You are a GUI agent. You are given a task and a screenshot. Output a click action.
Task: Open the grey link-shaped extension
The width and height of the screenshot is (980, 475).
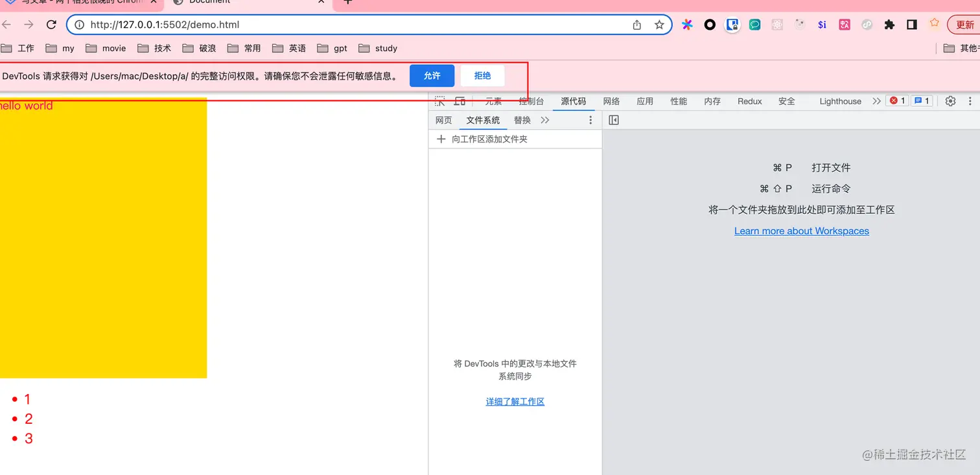click(867, 25)
